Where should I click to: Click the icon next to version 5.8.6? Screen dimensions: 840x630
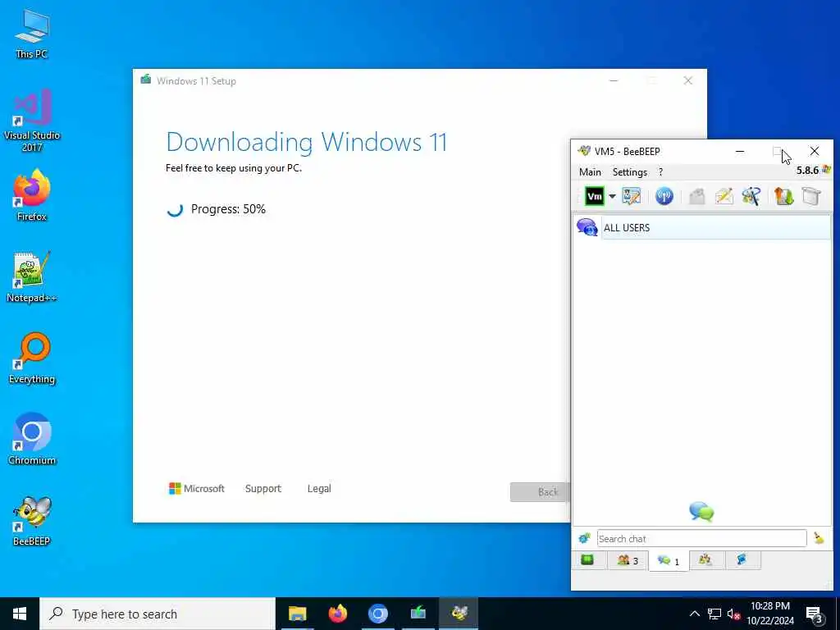click(826, 170)
